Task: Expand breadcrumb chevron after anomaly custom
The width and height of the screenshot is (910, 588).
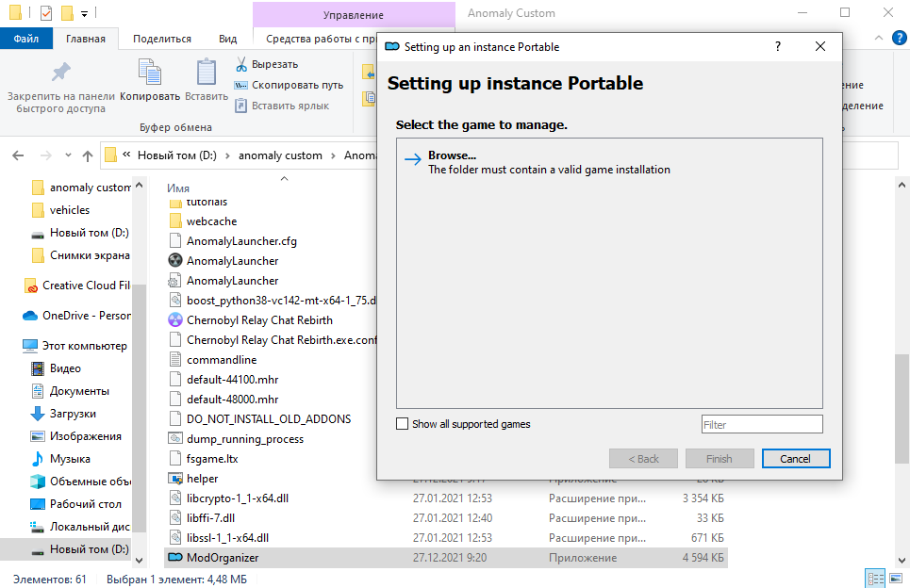Action: (333, 155)
